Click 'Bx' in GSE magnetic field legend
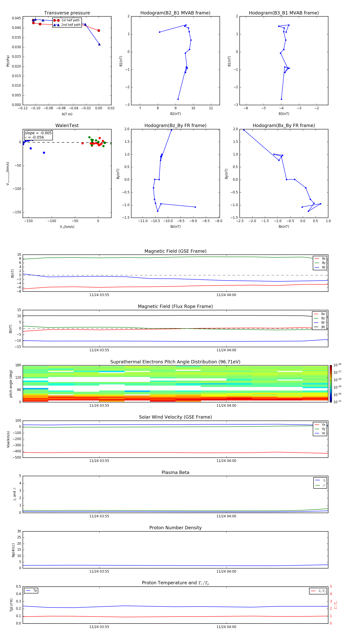 320,259
